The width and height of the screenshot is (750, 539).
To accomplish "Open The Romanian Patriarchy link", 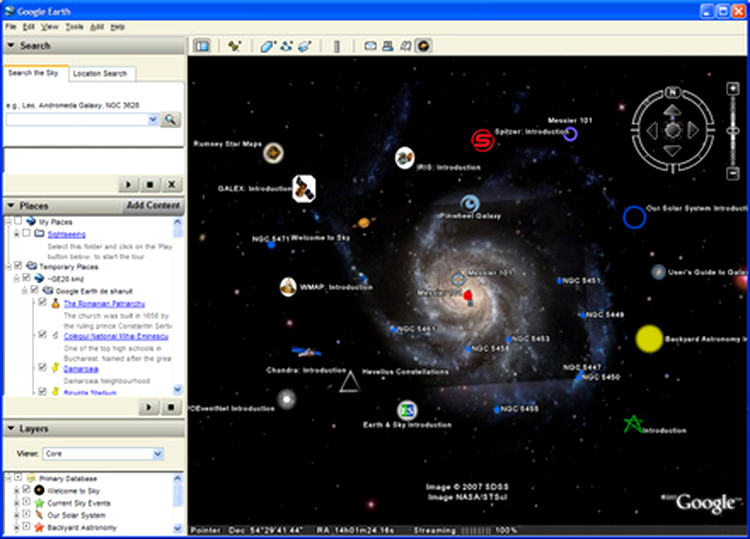I will pos(104,304).
